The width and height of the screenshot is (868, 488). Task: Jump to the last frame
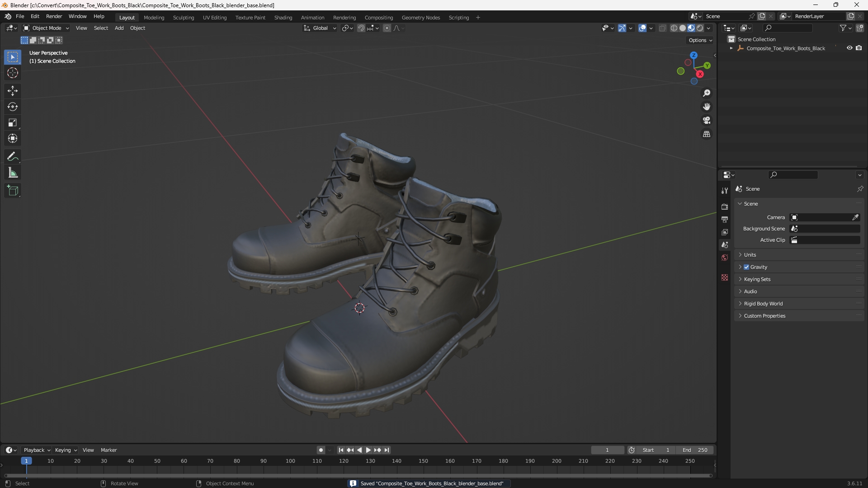(x=387, y=450)
